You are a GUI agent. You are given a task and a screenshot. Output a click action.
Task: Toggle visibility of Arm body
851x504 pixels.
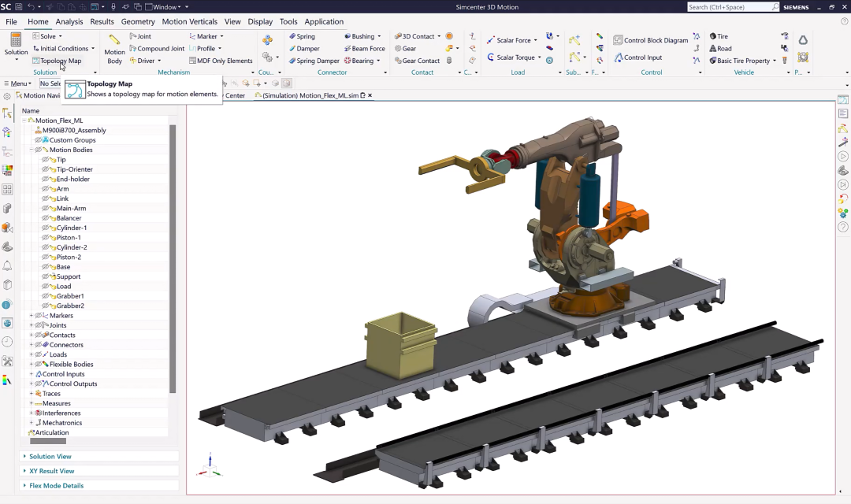tap(45, 189)
